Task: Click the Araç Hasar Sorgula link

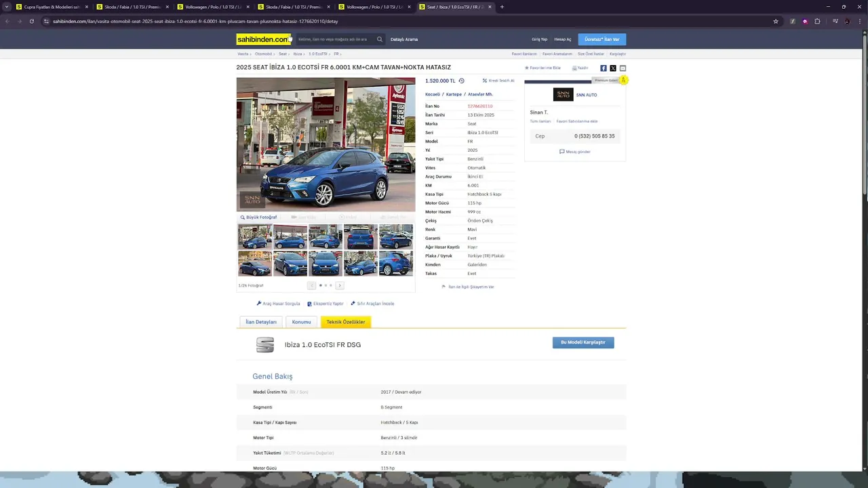Action: pyautogui.click(x=279, y=304)
